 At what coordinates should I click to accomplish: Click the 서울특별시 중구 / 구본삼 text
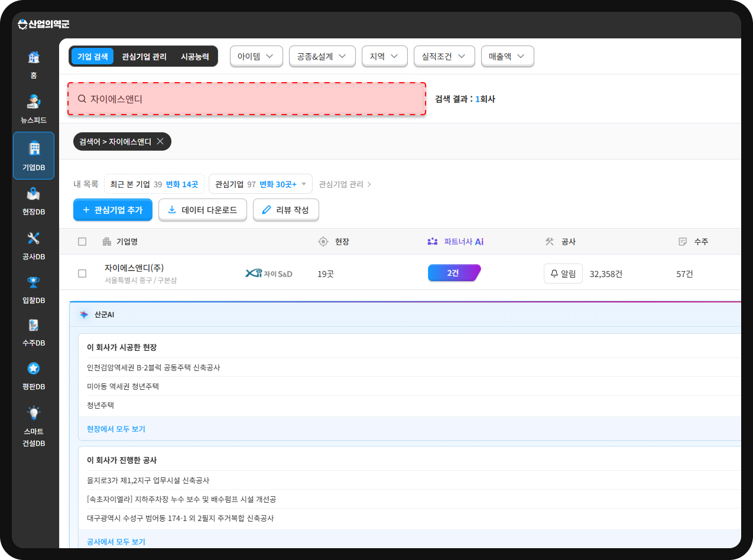(x=141, y=280)
